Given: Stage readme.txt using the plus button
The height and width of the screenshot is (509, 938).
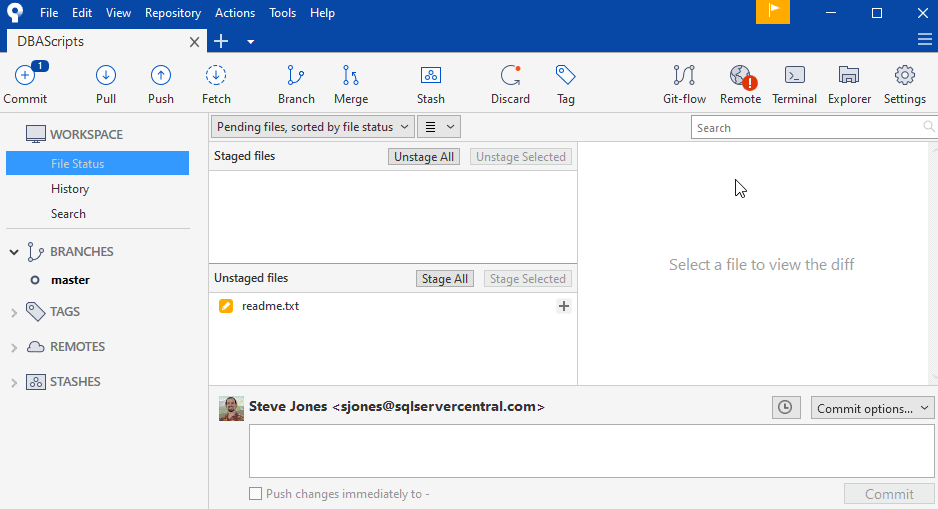Looking at the screenshot, I should point(564,306).
